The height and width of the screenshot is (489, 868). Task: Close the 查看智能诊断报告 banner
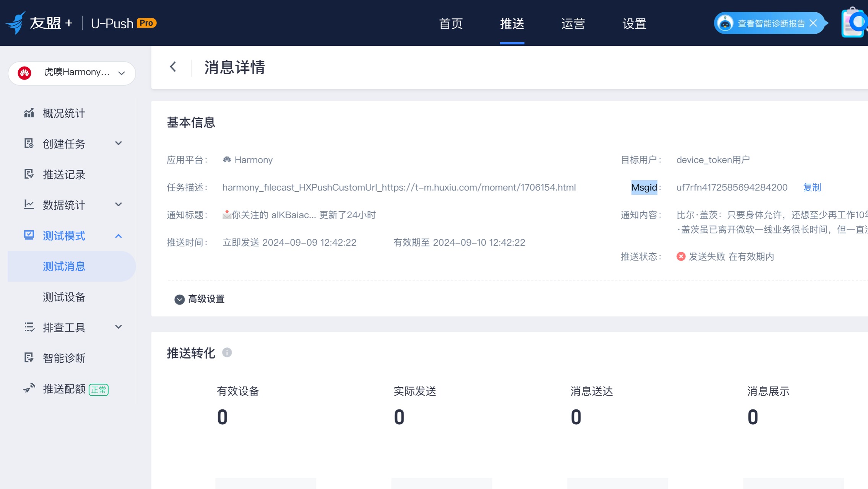(813, 23)
